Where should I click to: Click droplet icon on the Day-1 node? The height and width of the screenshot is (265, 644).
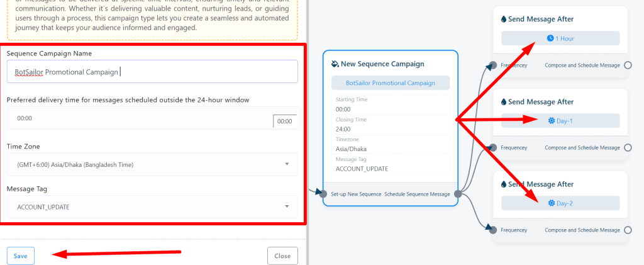(504, 102)
